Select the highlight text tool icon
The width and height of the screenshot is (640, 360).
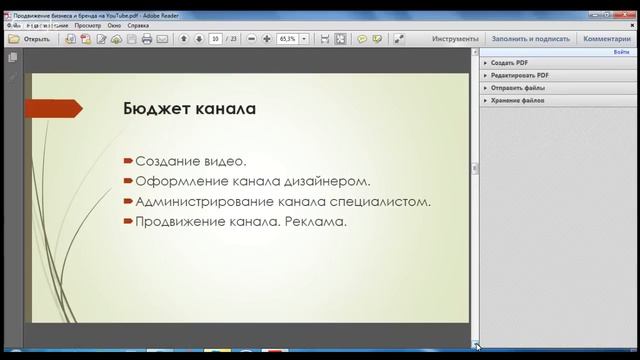coord(377,39)
